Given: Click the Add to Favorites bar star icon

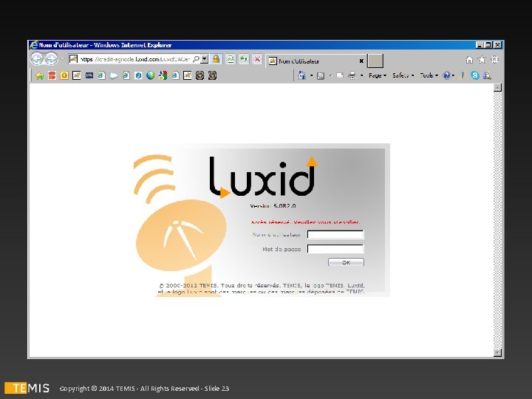Looking at the screenshot, I should point(40,75).
